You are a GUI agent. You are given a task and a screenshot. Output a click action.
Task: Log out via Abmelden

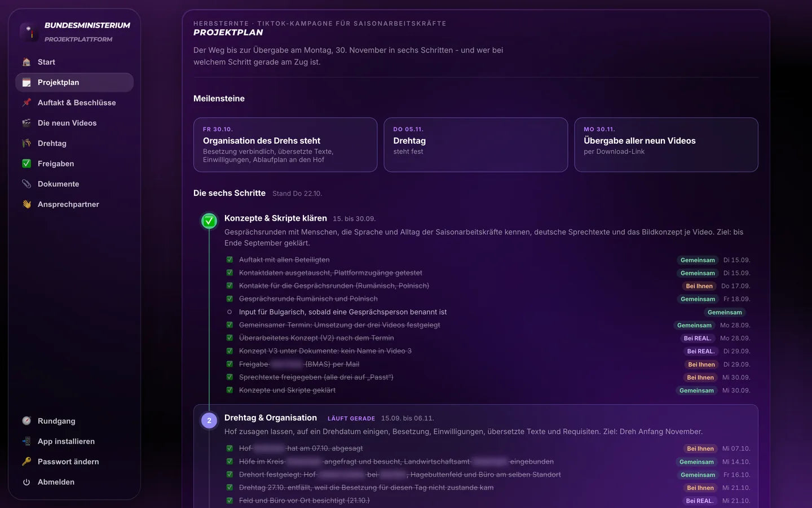click(x=74, y=482)
